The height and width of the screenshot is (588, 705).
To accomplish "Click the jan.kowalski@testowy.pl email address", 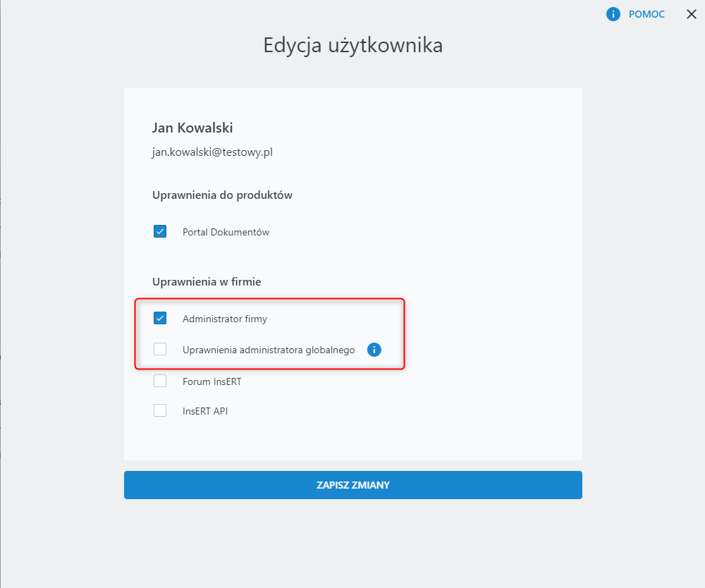I will click(212, 152).
